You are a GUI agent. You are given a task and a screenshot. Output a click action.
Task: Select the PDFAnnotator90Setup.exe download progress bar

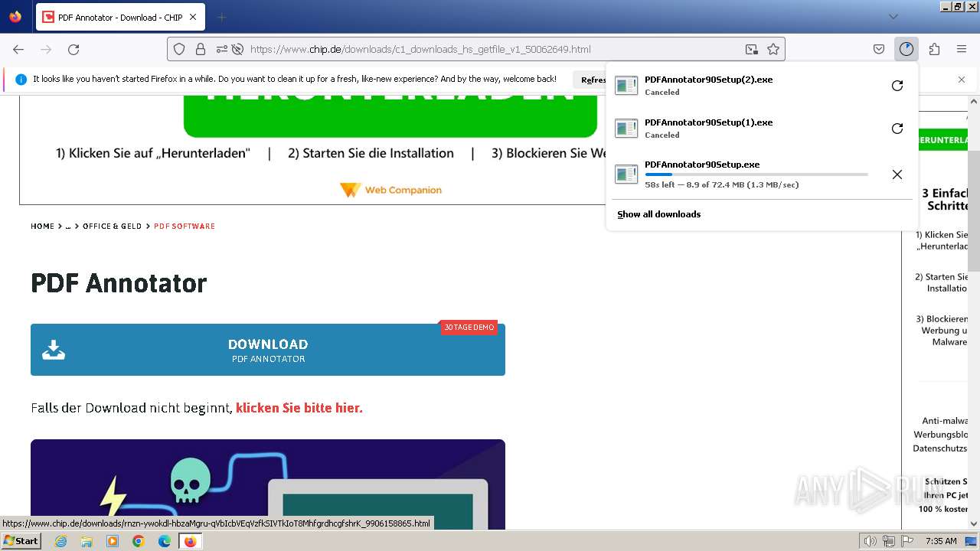tap(756, 174)
